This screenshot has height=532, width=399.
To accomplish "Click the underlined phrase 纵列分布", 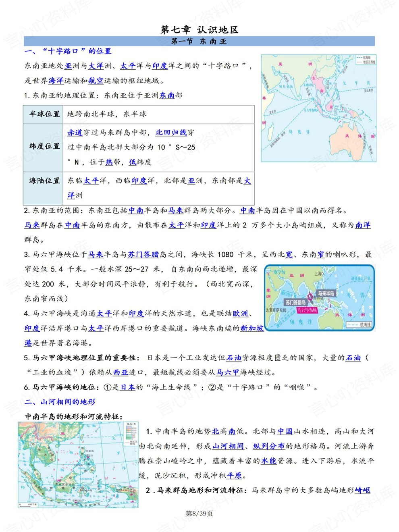I will 269,447.
